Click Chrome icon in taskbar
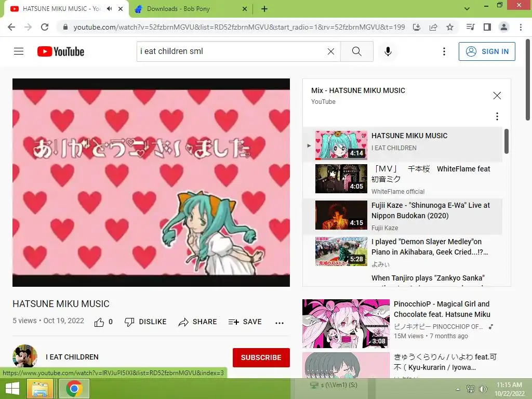The width and height of the screenshot is (532, 399). (x=74, y=389)
